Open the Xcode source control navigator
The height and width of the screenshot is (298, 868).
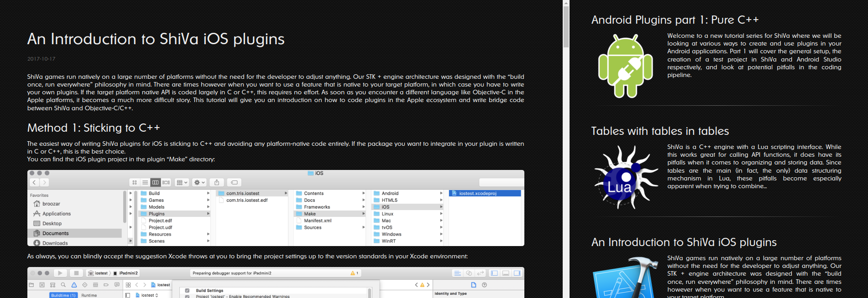[x=42, y=285]
